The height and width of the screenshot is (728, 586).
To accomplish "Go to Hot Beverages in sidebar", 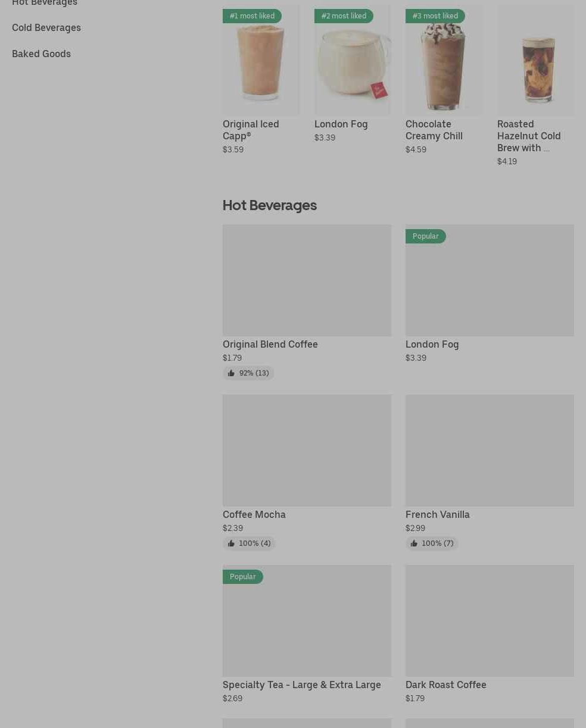I will [x=45, y=3].
